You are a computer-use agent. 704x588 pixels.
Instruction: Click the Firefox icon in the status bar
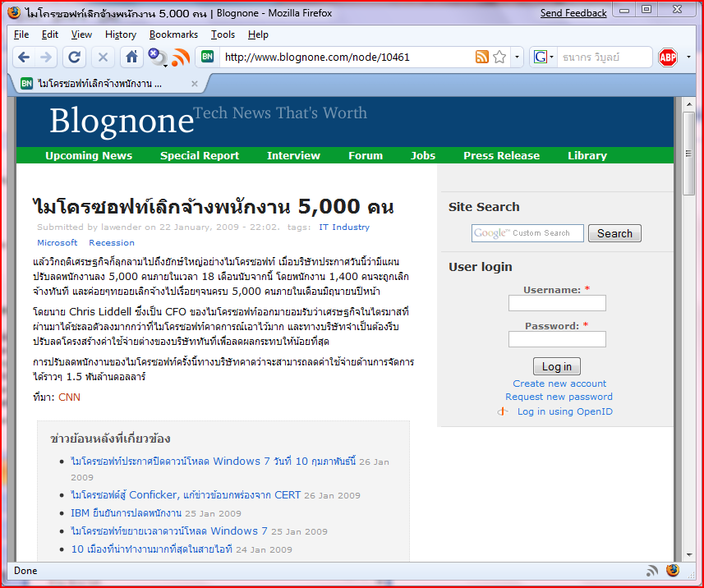coord(673,570)
